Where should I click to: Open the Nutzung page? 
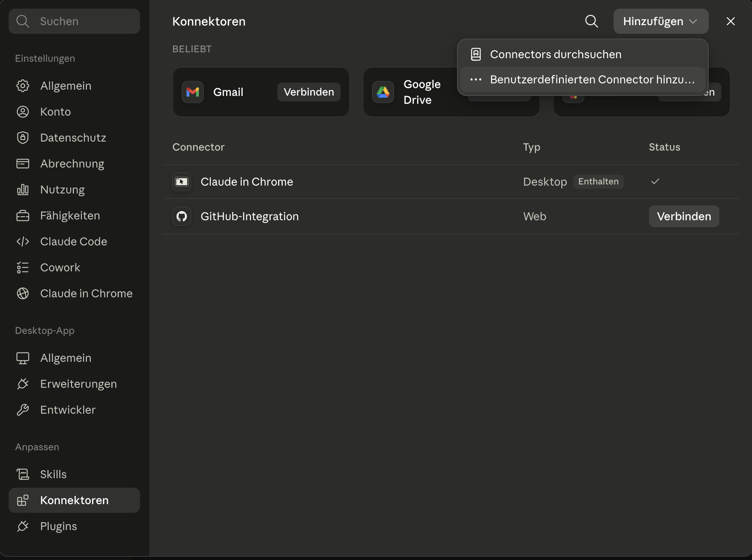pos(74,190)
